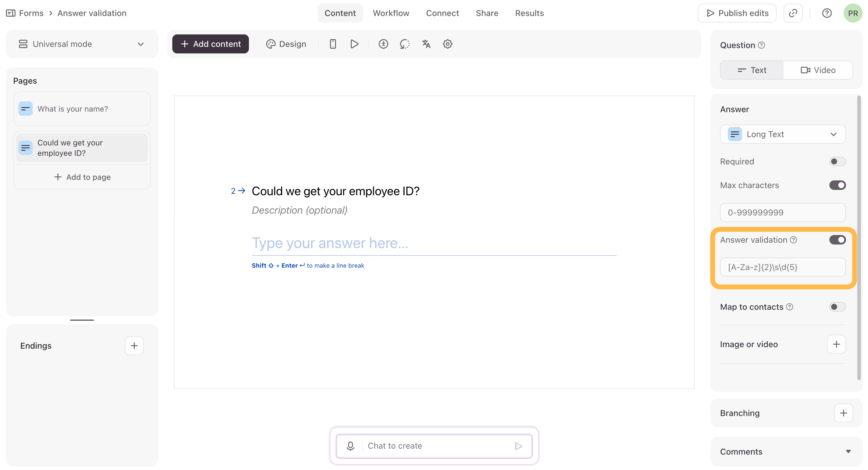
Task: Open the Results tab
Action: [x=529, y=13]
